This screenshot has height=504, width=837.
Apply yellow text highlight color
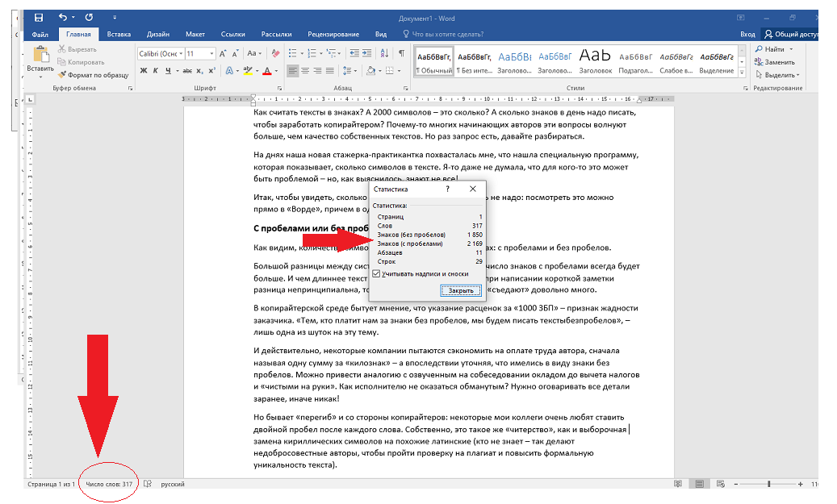coord(247,70)
